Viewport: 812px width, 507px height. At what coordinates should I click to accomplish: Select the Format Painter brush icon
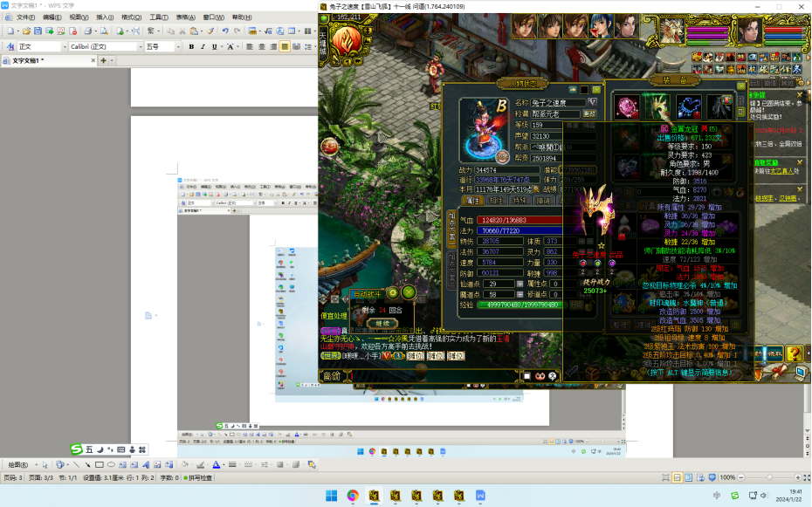[x=210, y=31]
